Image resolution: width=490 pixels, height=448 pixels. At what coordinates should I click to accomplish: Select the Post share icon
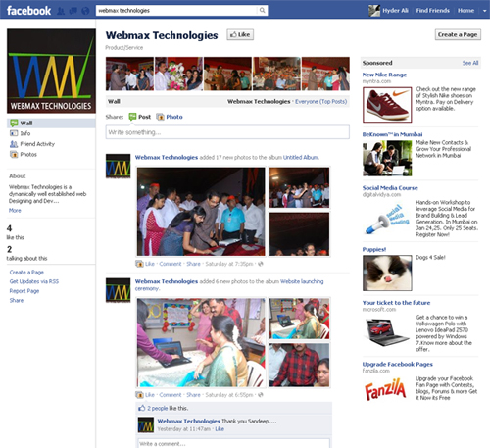point(132,117)
